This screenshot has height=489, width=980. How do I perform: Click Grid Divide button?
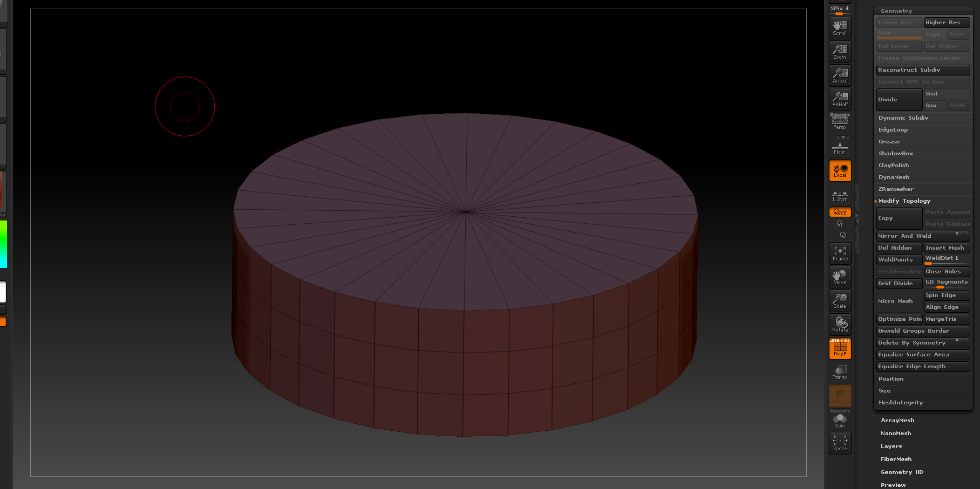(899, 284)
